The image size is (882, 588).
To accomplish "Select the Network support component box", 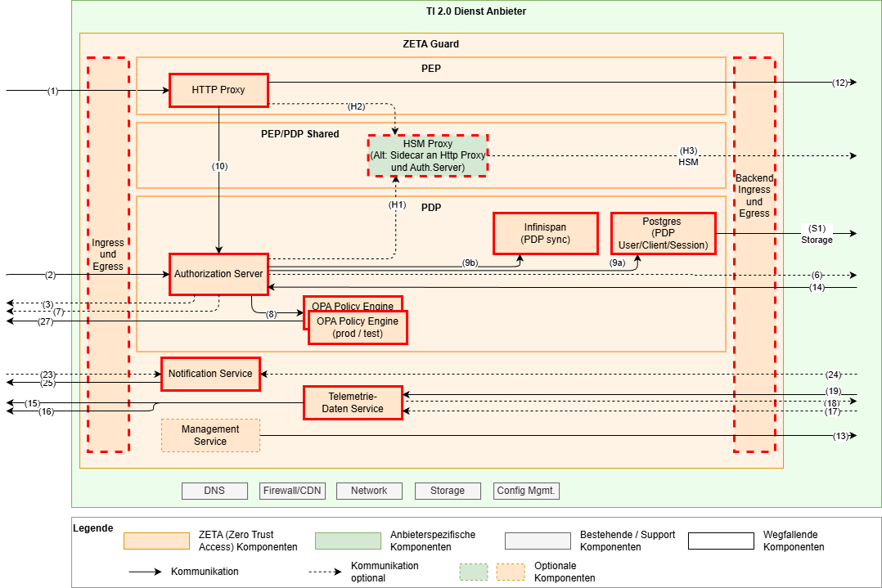I will pos(369,491).
